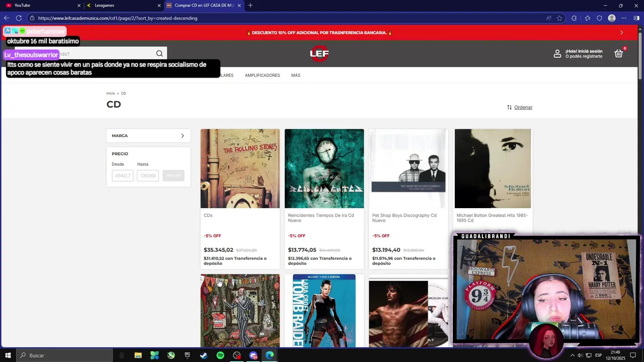The width and height of the screenshot is (644, 362).
Task: Click ¡Hola! Iniciá sesión link
Action: [584, 51]
